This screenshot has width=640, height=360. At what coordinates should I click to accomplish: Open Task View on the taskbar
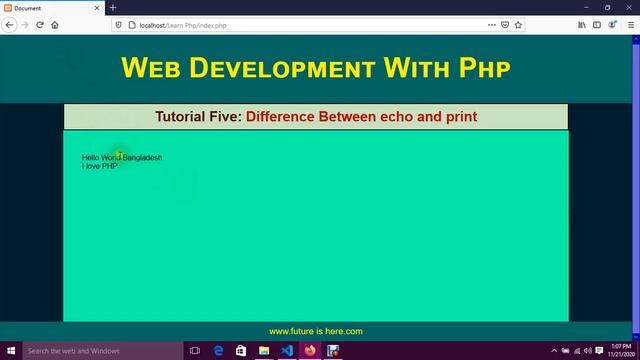[x=195, y=351]
